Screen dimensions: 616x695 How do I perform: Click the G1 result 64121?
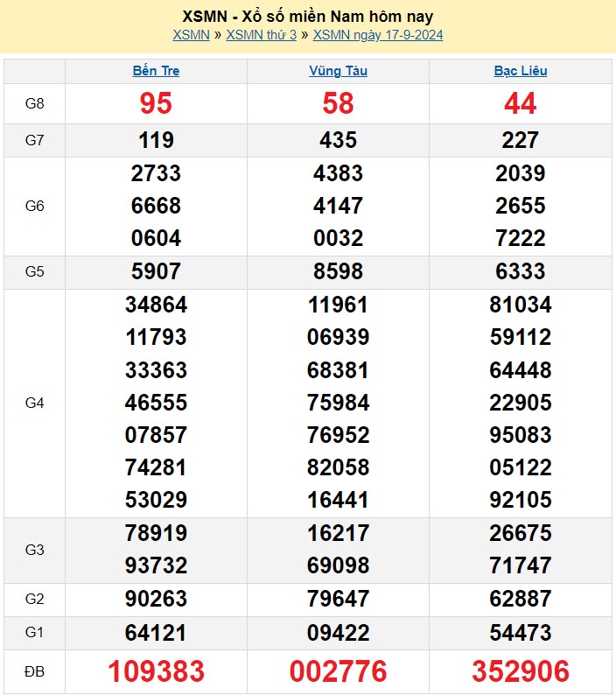coord(156,632)
